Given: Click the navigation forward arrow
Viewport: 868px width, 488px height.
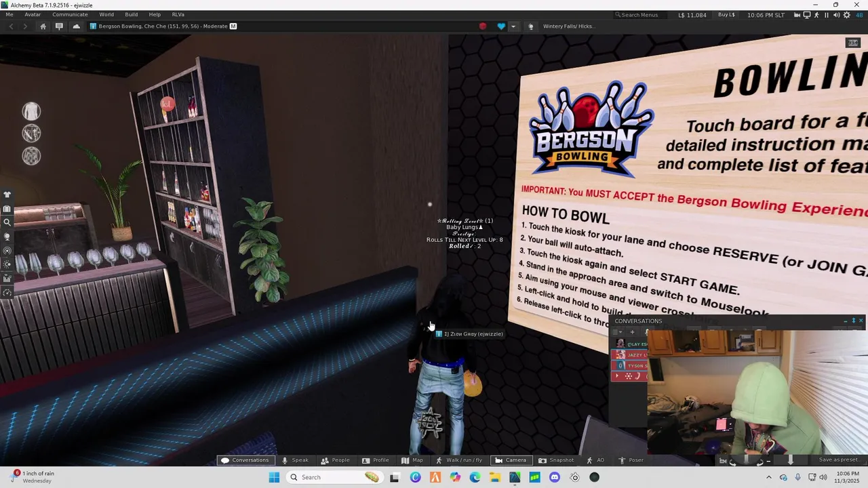Looking at the screenshot, I should [25, 26].
